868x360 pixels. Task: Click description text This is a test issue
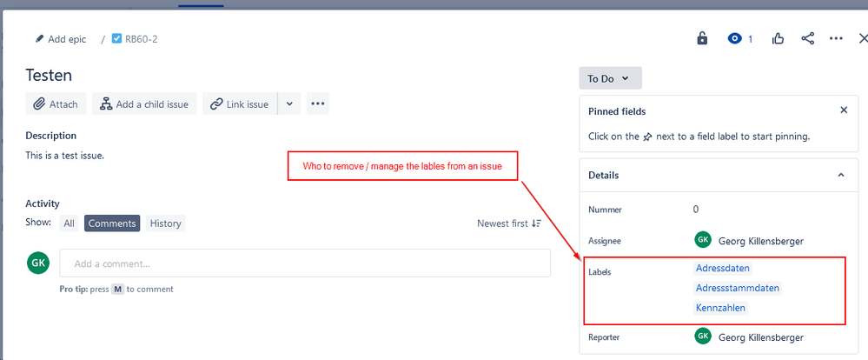click(x=65, y=156)
